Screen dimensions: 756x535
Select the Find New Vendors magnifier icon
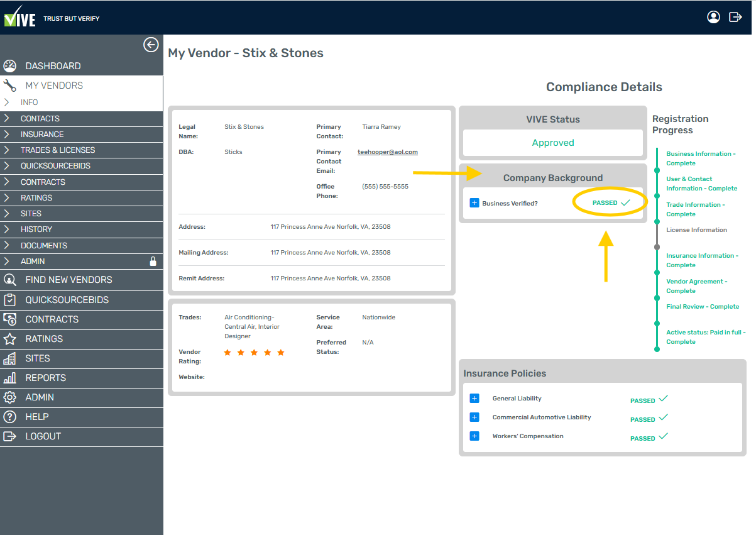pyautogui.click(x=10, y=279)
